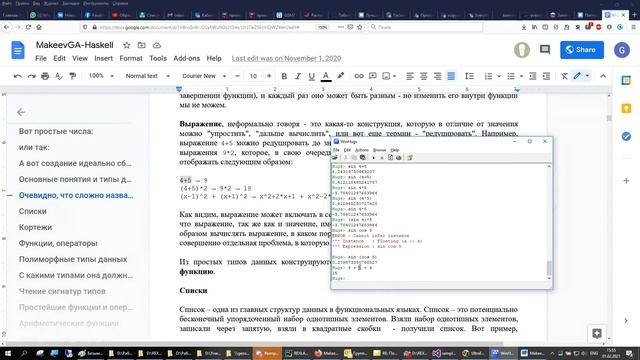Screen dimensions: 640x360
Task: Collapse the menus with the up chevron
Action: [x=603, y=76]
